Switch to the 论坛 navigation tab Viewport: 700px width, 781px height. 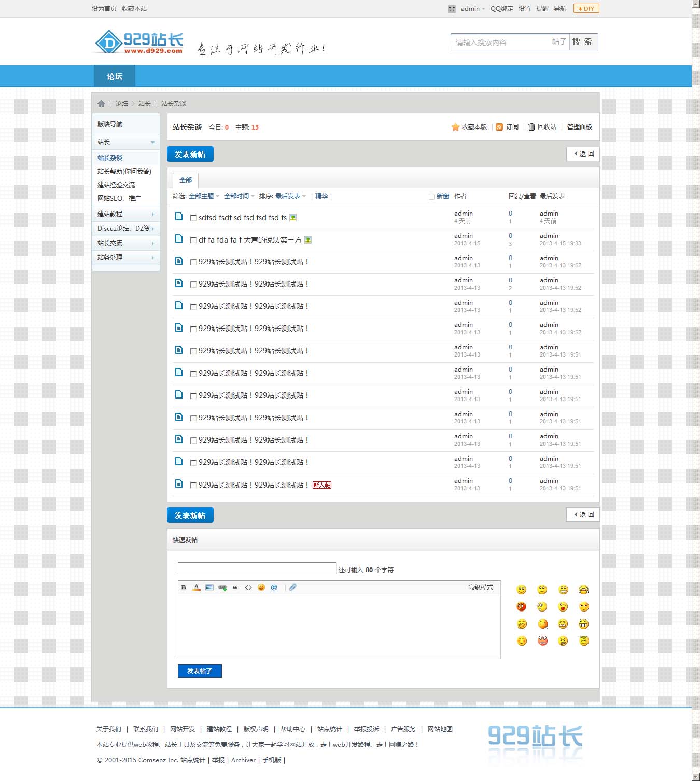(x=115, y=76)
